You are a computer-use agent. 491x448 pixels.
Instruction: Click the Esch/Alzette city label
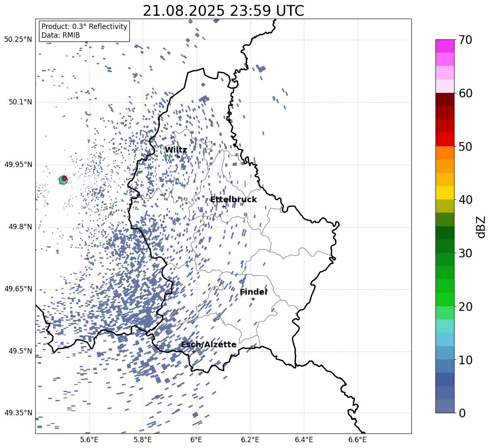click(x=209, y=345)
